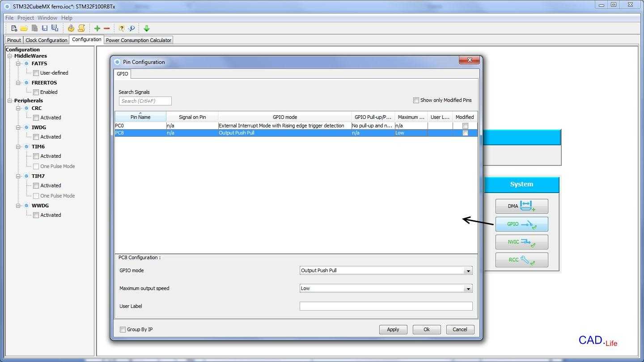Click the green down arrow toolbar icon
The width and height of the screenshot is (644, 362).
point(147,28)
